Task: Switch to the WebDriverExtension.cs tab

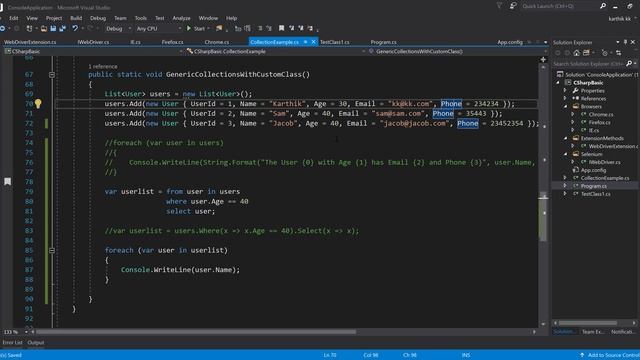Action: point(30,42)
